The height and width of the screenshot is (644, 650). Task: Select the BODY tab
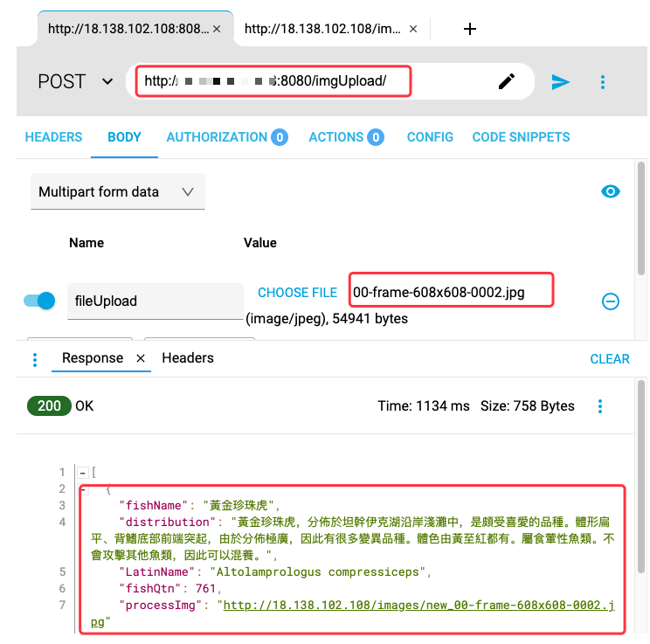[x=124, y=137]
